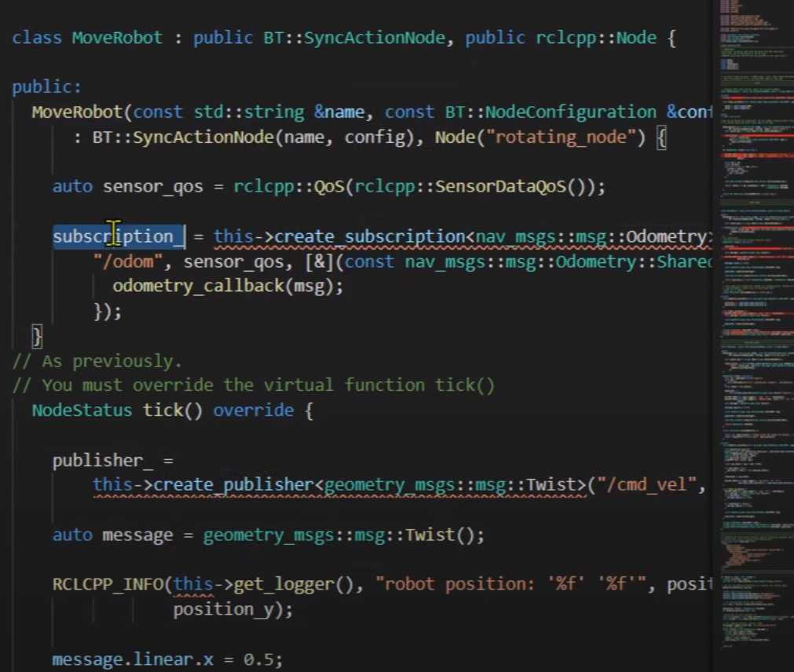Click the RCLCPP_INFO macro
Viewport: 794px width, 672px height.
pos(108,584)
